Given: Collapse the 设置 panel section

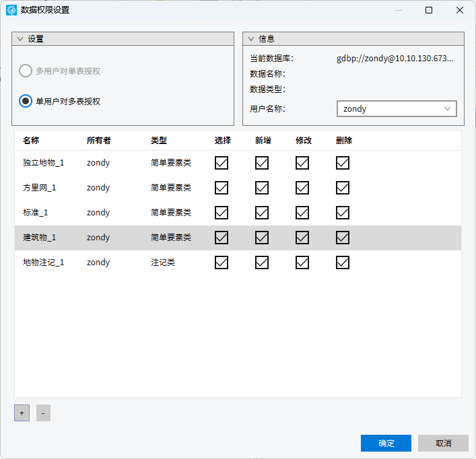Looking at the screenshot, I should (20, 39).
